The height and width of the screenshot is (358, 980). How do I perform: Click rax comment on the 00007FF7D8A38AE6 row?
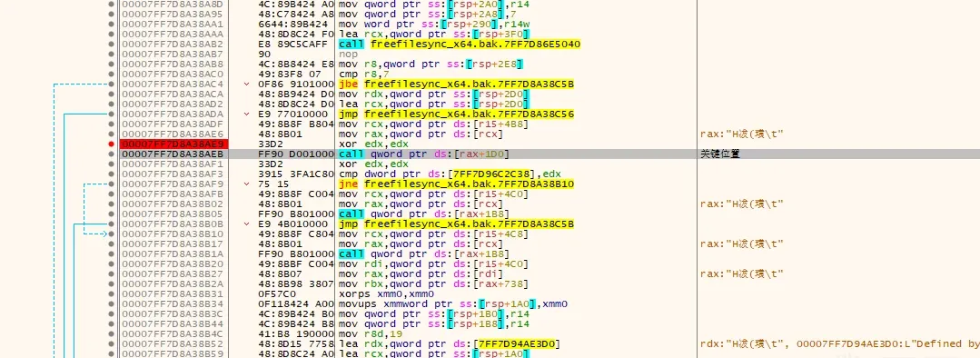pyautogui.click(x=741, y=134)
